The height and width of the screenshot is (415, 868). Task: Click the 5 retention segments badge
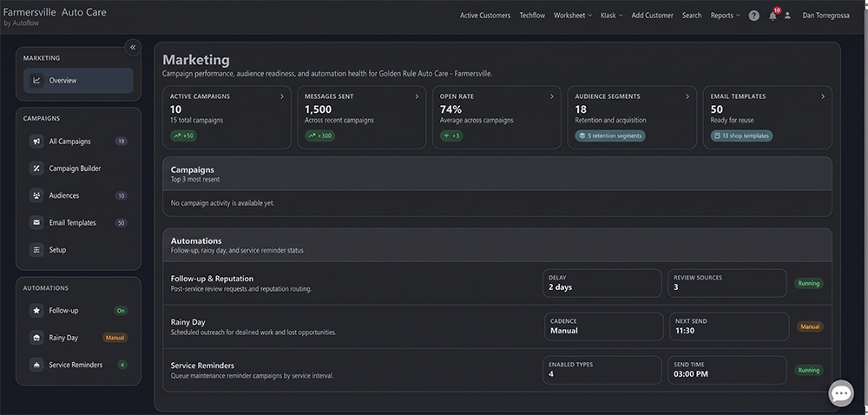pyautogui.click(x=610, y=135)
